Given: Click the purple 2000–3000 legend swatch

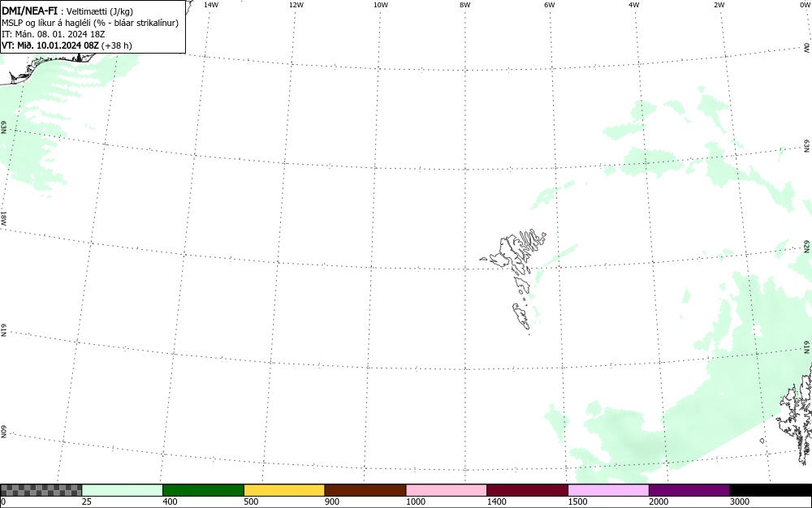Looking at the screenshot, I should point(689,490).
